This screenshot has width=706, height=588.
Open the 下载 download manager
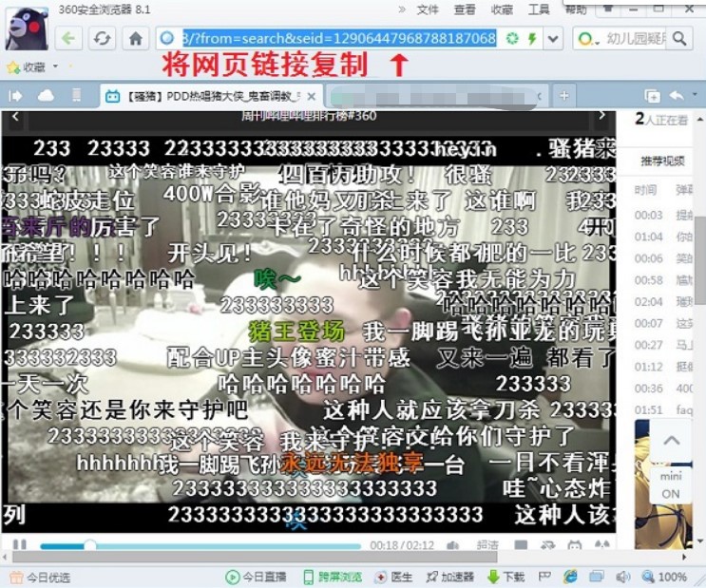pyautogui.click(x=506, y=577)
